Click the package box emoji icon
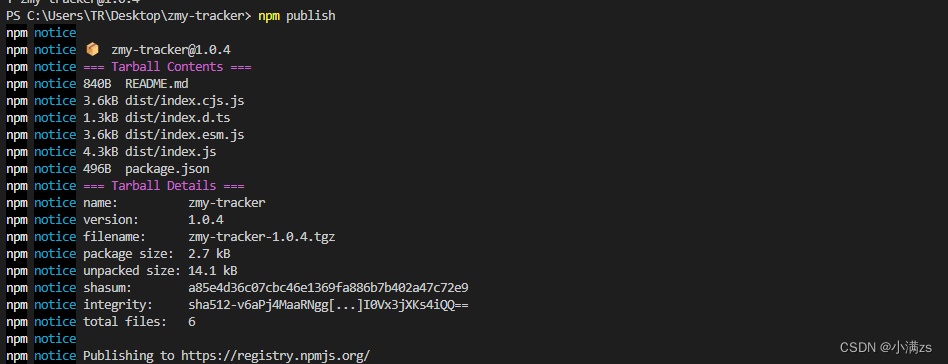This screenshot has height=364, width=948. point(92,49)
